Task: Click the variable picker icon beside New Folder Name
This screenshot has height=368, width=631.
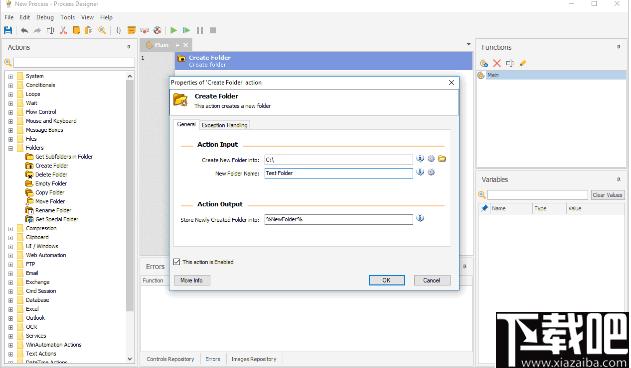Action: pyautogui.click(x=420, y=172)
